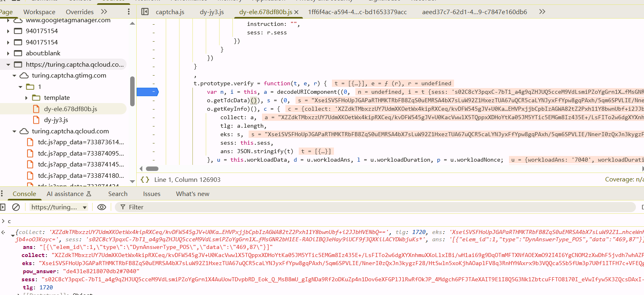Show more navigator tabs chevron
The width and height of the screenshot is (644, 295).
(x=104, y=12)
